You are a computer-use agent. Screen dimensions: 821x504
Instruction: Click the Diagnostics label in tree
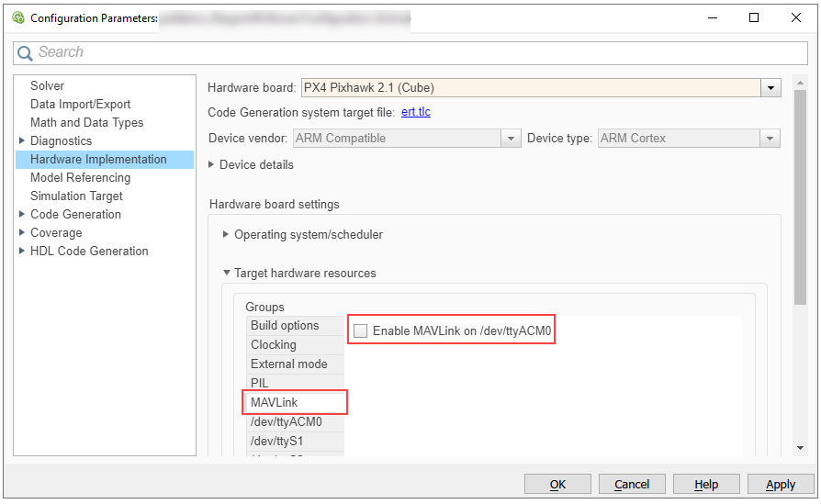click(61, 140)
